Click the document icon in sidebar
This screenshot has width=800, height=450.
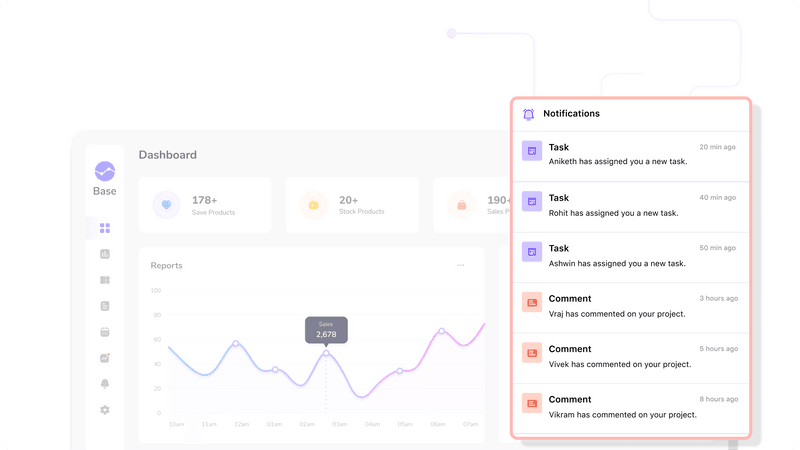pyautogui.click(x=105, y=306)
